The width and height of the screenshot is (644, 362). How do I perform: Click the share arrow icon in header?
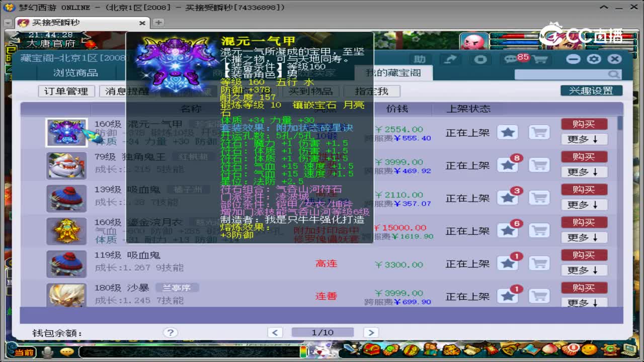(451, 59)
